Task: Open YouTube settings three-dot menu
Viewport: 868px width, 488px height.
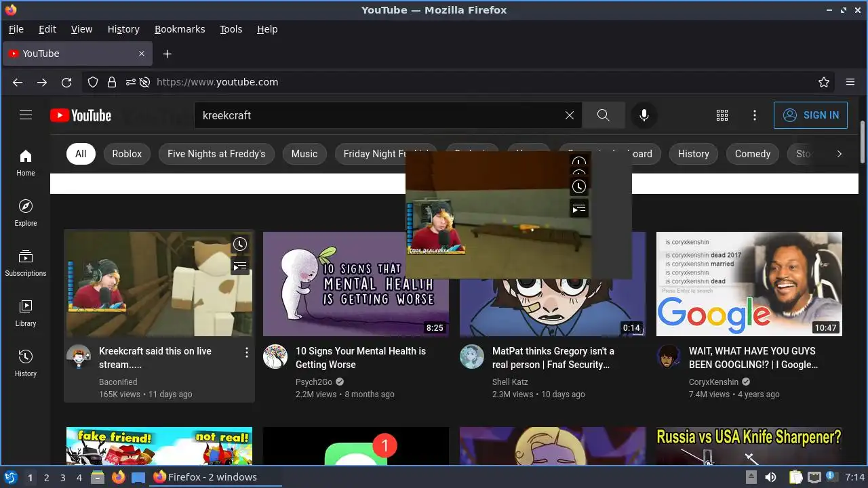Action: [755, 115]
